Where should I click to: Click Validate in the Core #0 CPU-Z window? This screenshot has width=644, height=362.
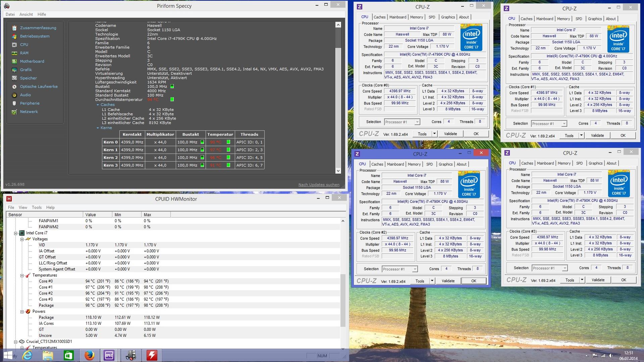click(x=450, y=134)
